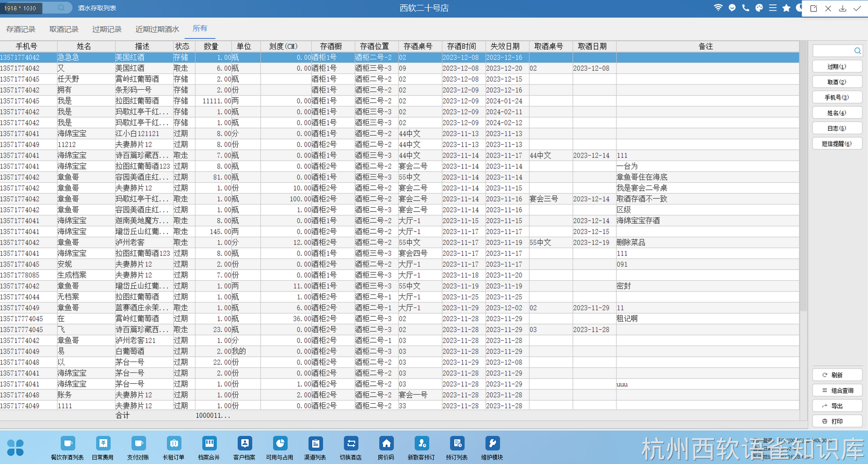This screenshot has width=868, height=464.
Task: Switch to the 取酒记录 tab
Action: [x=64, y=29]
